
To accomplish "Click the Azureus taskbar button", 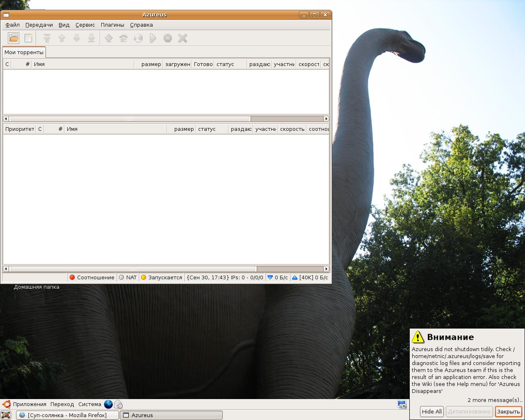I will pos(171,415).
